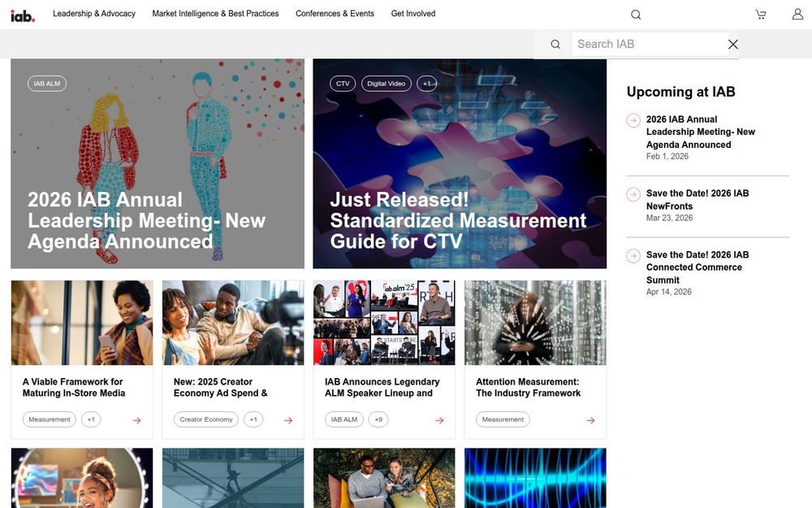Open the user account icon
The width and height of the screenshot is (812, 508).
coord(797,14)
